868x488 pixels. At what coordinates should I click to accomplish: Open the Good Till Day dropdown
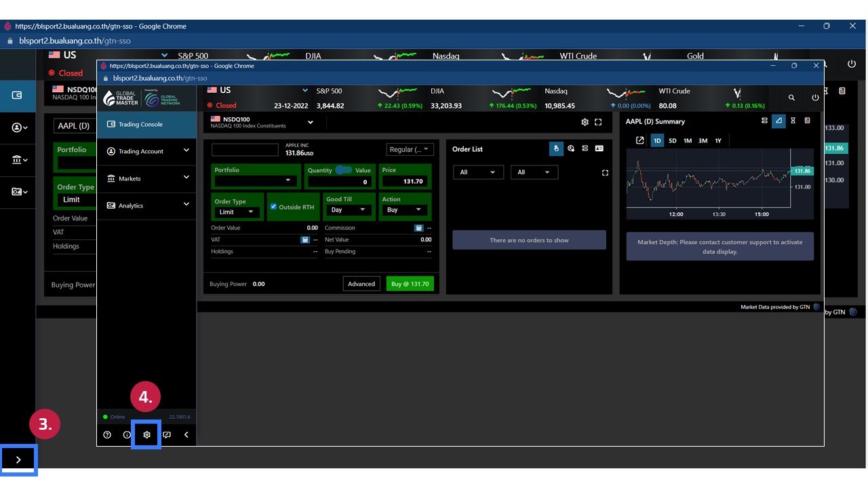click(349, 210)
